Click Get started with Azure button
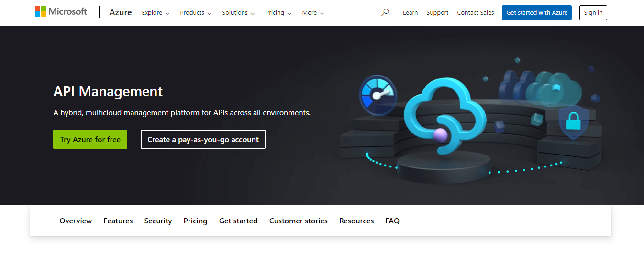Screen dimensions: 644x265 point(537,13)
